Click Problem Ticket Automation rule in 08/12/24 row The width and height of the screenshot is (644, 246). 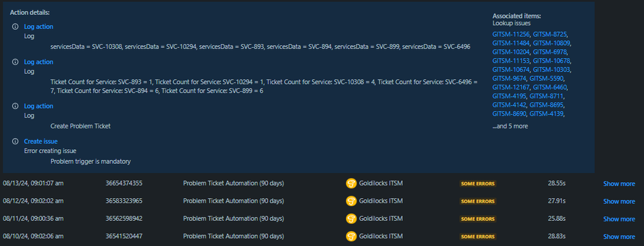coord(234,201)
